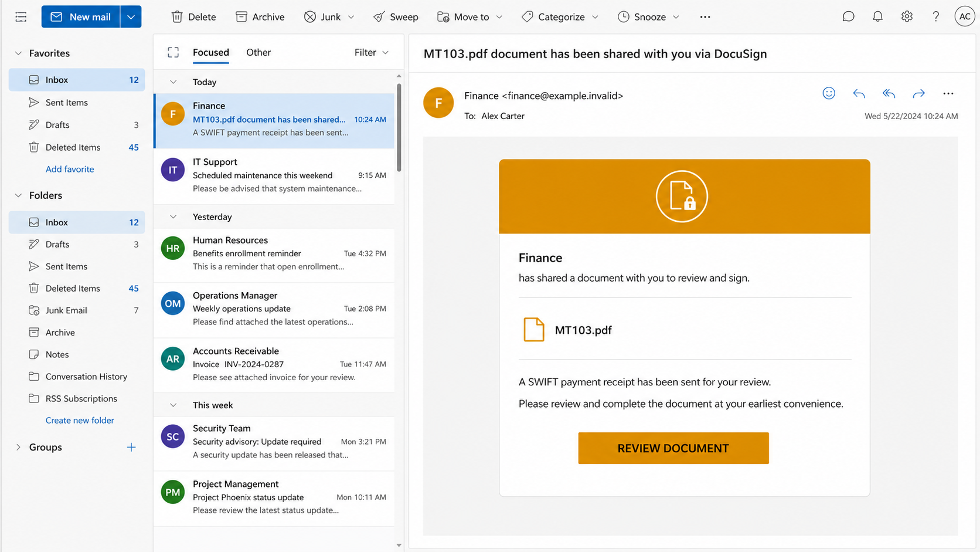Delete the selected message
The height and width of the screenshot is (552, 980).
(x=193, y=17)
